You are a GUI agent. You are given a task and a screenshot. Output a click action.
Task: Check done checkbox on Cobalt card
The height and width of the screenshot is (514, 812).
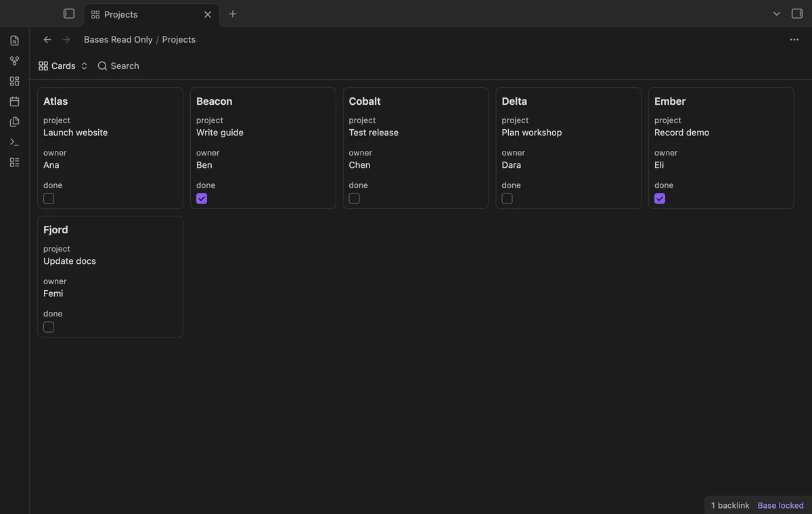pyautogui.click(x=354, y=199)
